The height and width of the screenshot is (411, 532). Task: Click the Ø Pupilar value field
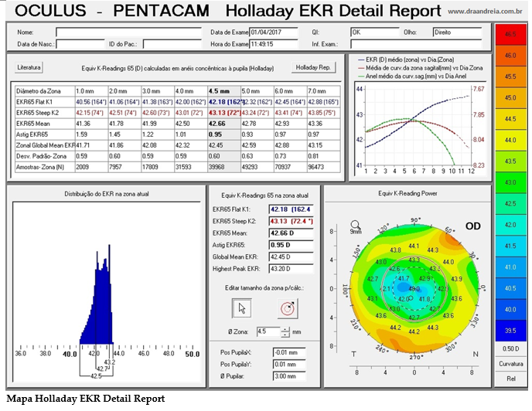click(289, 376)
